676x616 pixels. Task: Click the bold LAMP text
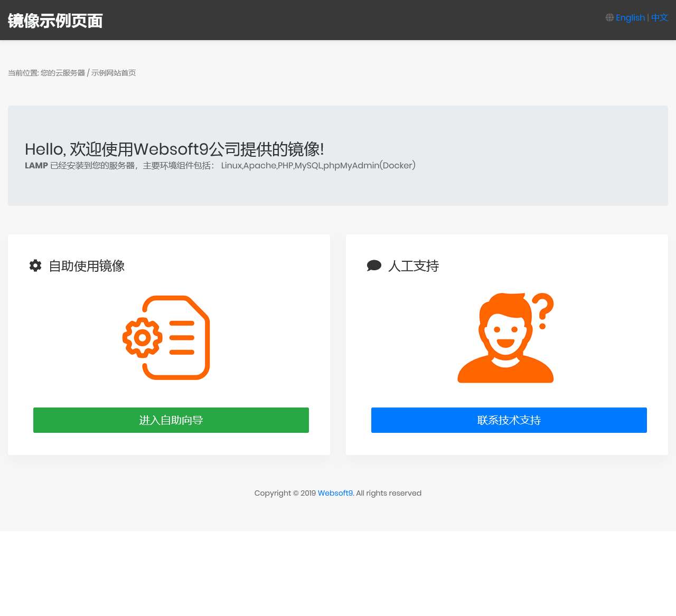[x=36, y=166]
